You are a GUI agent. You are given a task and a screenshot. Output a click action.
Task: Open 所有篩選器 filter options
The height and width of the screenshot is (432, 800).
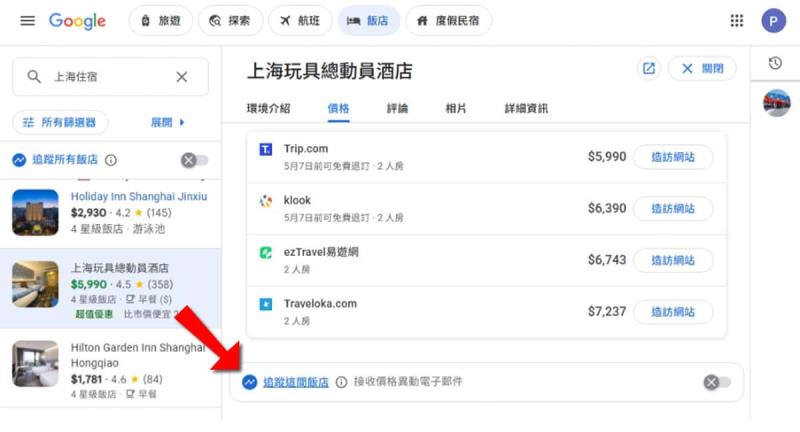point(60,122)
